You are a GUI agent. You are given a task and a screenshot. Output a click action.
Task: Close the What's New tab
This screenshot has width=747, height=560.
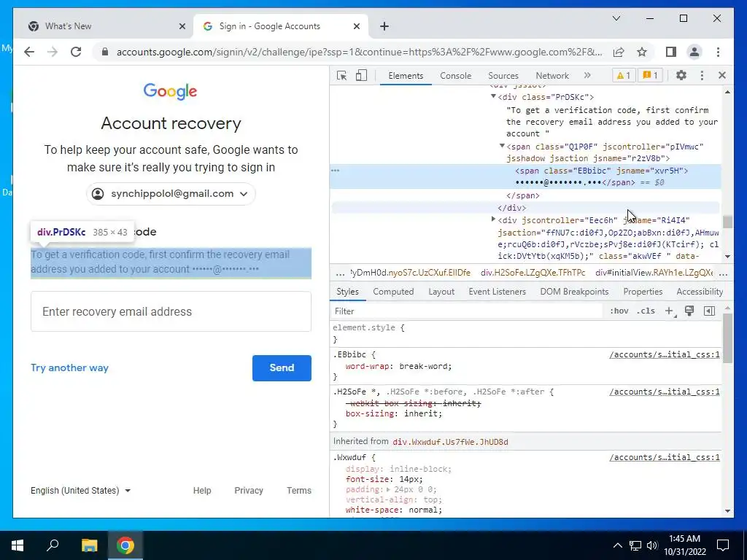[x=182, y=26]
